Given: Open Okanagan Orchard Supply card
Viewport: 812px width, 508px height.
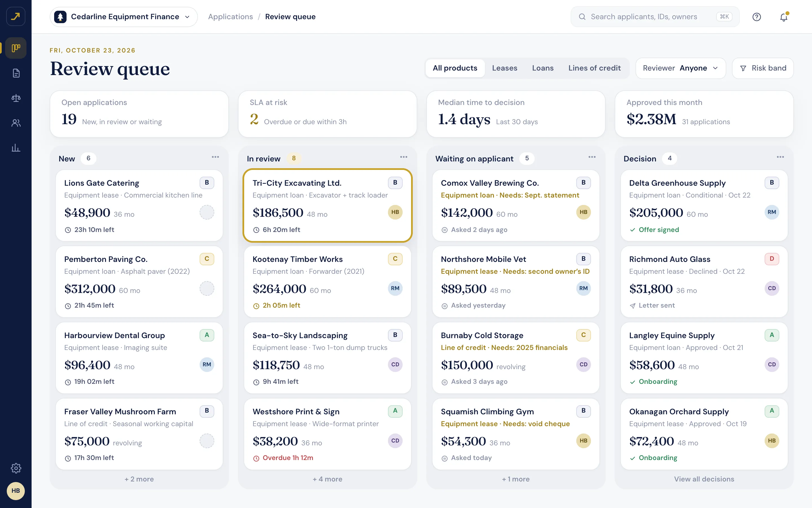Looking at the screenshot, I should [704, 434].
